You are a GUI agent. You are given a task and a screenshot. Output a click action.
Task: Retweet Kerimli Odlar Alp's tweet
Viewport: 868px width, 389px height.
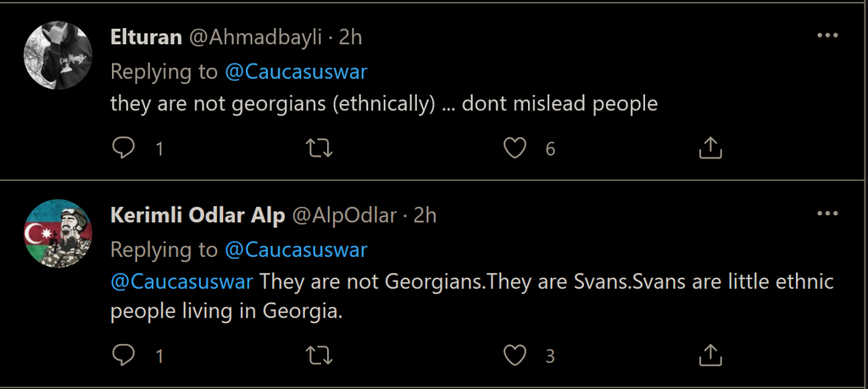(318, 355)
